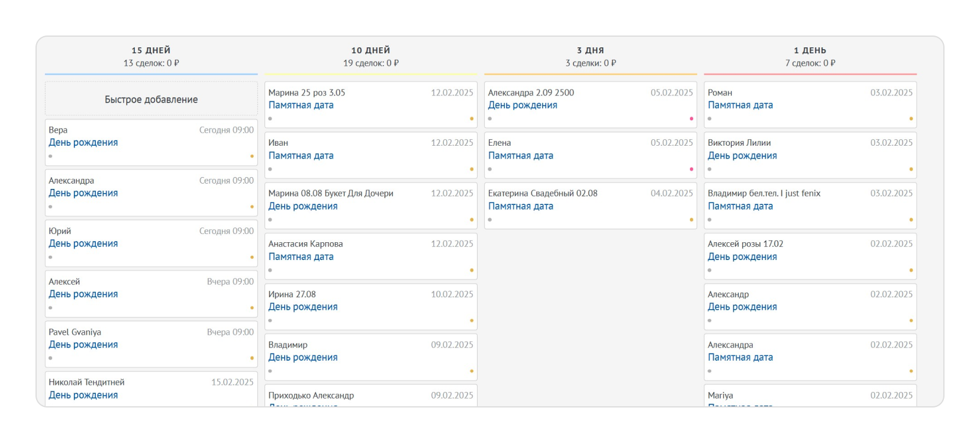Click the pink status dot on Елена's card
Viewport: 980px width, 443px height.
(691, 169)
